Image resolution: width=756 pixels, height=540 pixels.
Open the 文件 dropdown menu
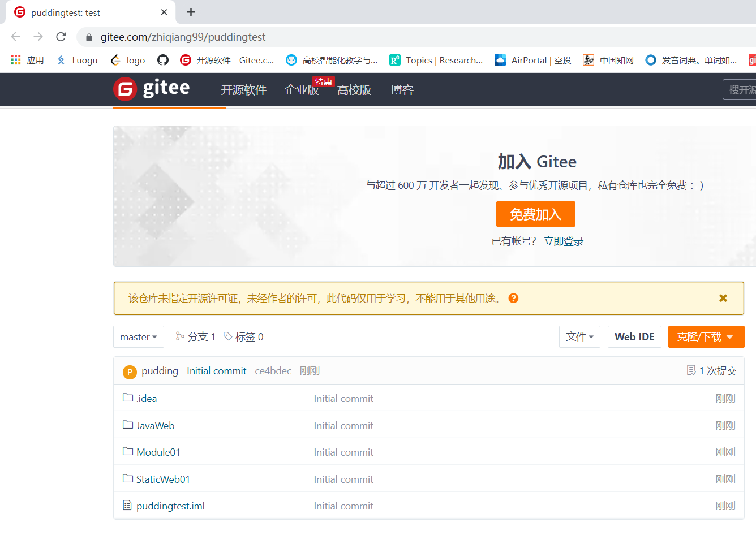(x=579, y=336)
